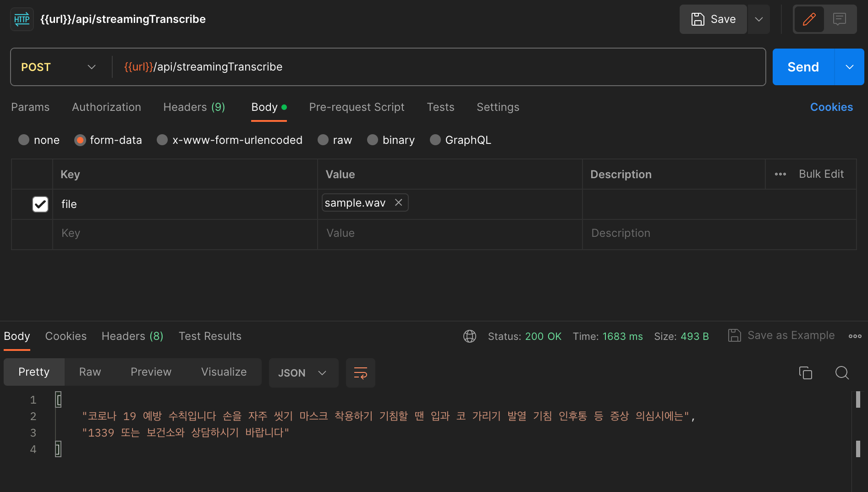
Task: Click the HTTP request type icon
Action: tap(22, 19)
